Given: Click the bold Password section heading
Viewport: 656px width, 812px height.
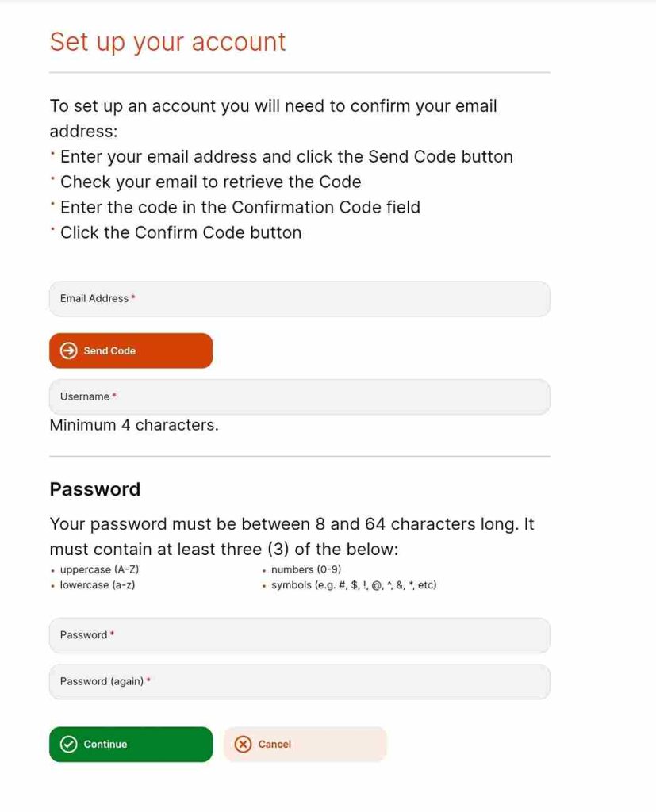Looking at the screenshot, I should click(x=95, y=489).
